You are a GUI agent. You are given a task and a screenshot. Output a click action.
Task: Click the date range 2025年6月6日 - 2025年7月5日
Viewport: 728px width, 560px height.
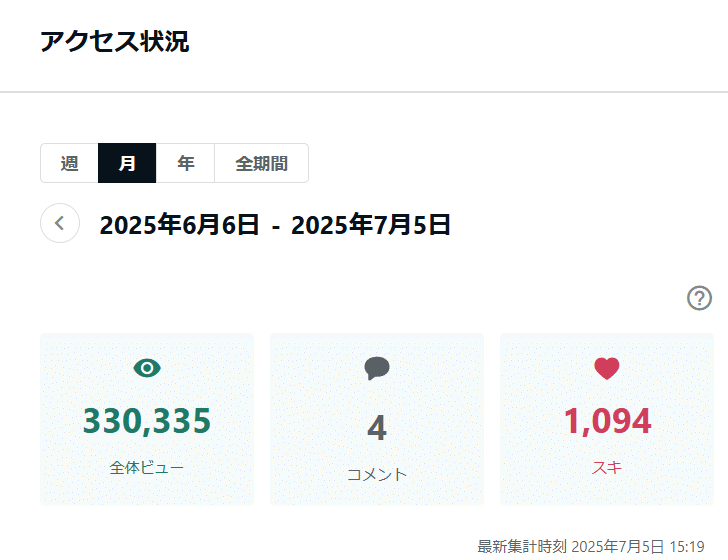pyautogui.click(x=275, y=225)
